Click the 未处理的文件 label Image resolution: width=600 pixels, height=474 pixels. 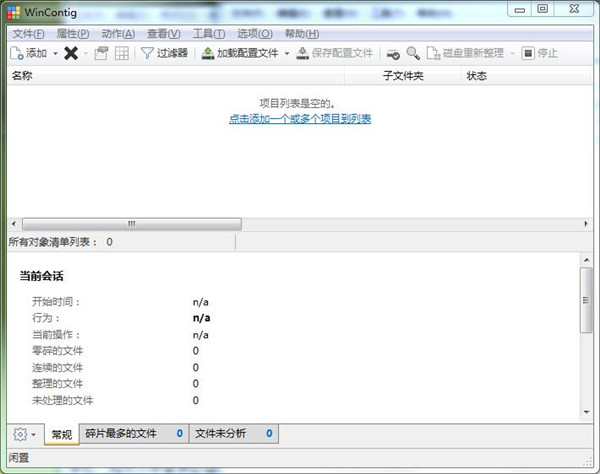pos(62,401)
